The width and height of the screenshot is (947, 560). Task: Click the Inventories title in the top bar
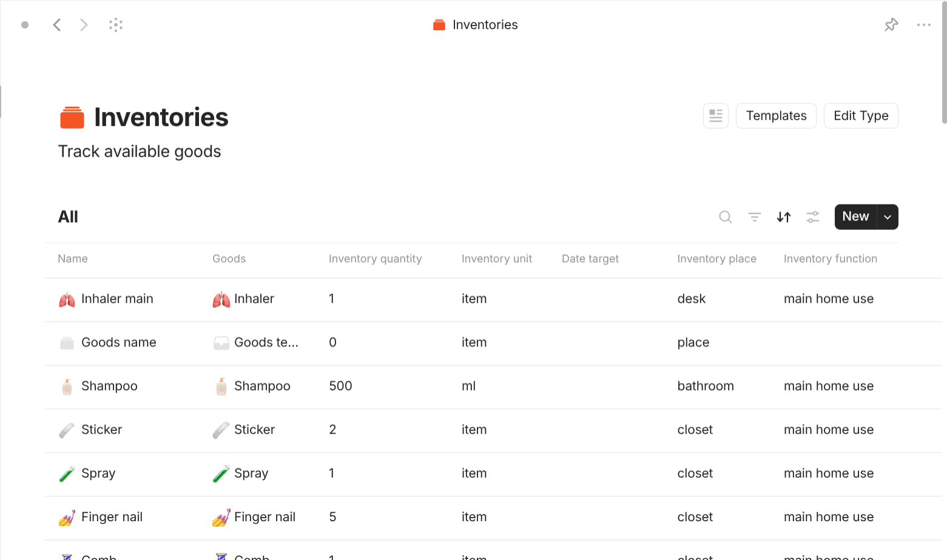(485, 24)
